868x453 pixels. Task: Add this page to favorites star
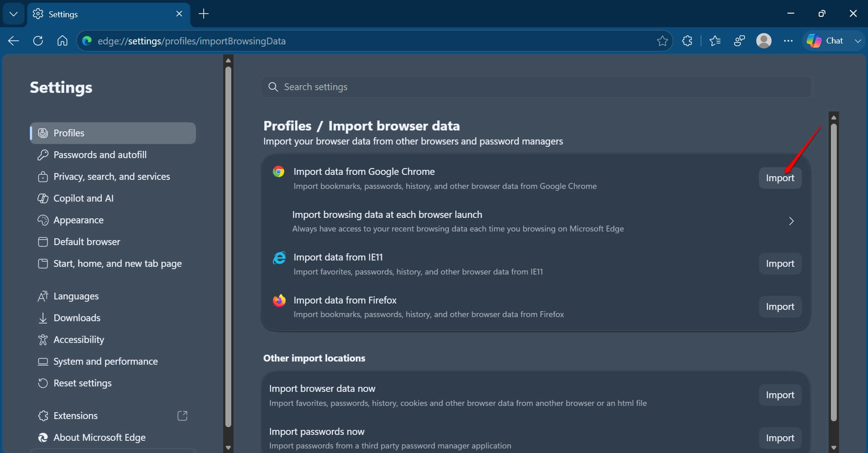click(662, 41)
